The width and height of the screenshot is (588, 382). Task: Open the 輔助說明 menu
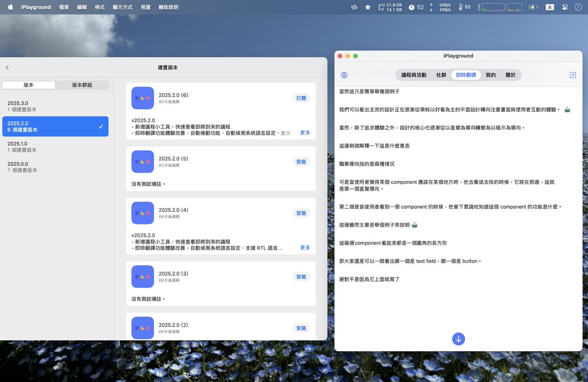tap(169, 7)
